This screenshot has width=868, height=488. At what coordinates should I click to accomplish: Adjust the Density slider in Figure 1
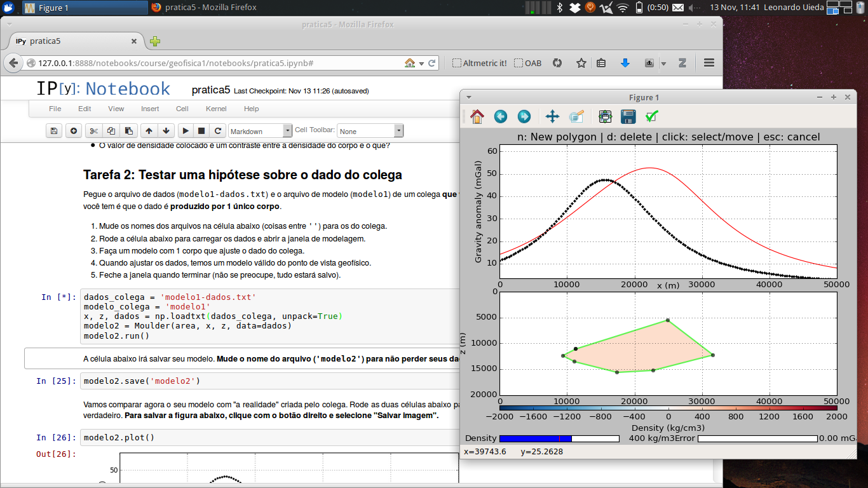tap(559, 438)
